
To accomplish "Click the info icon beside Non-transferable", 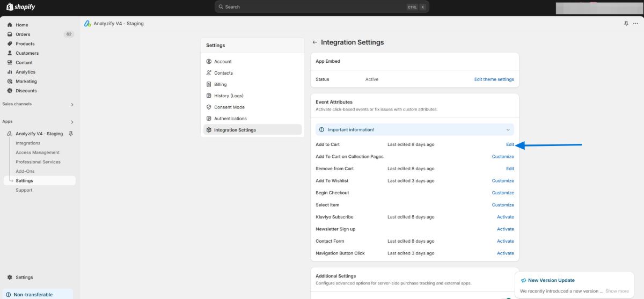I will pos(8,295).
